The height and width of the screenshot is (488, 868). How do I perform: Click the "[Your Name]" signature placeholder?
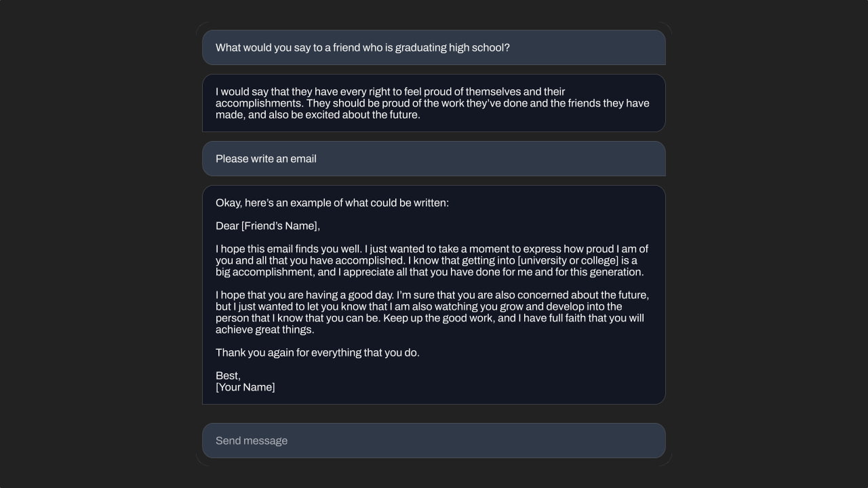pyautogui.click(x=245, y=387)
